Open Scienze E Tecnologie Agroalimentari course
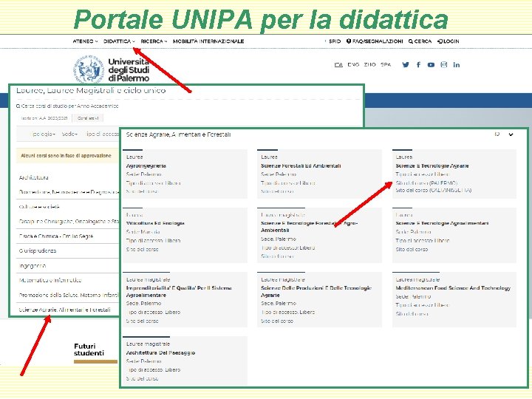 [x=442, y=223]
